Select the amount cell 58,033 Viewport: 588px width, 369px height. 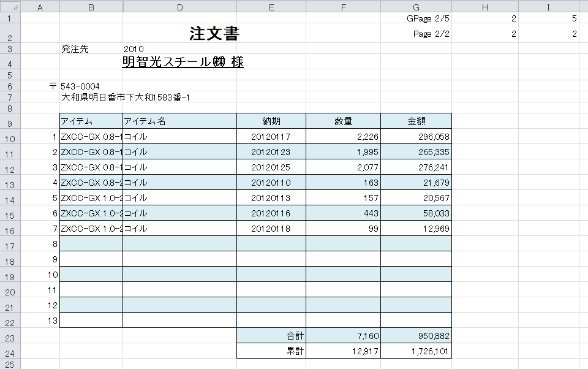(416, 213)
